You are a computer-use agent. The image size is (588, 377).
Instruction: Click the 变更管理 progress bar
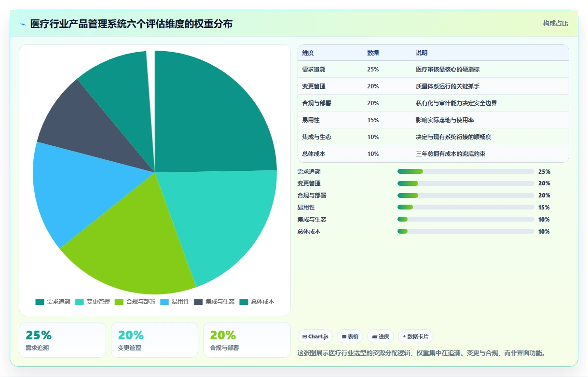point(465,183)
